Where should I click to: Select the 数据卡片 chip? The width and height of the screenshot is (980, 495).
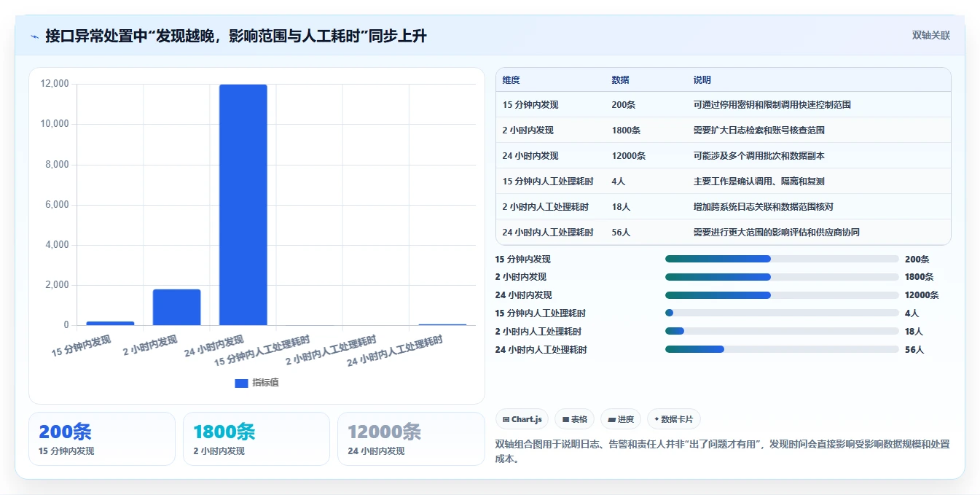click(674, 419)
